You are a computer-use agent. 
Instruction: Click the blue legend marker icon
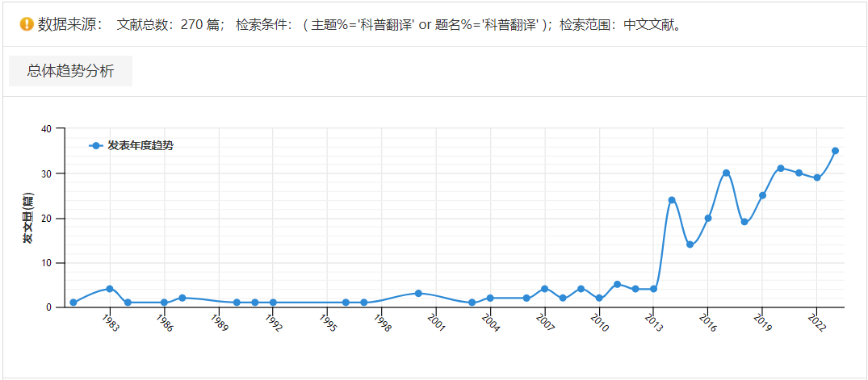click(96, 146)
